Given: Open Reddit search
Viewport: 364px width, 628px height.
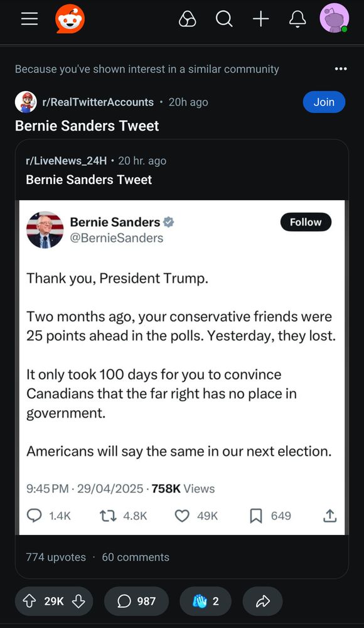Looking at the screenshot, I should pyautogui.click(x=224, y=19).
